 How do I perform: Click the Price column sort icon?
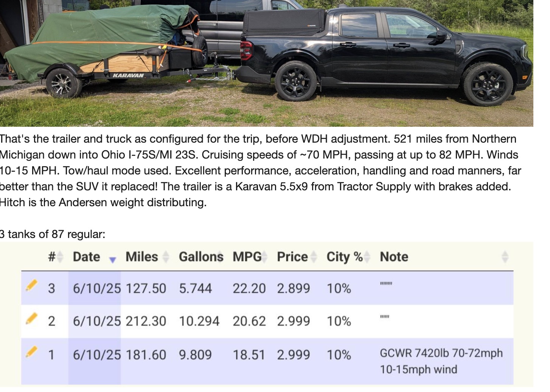(314, 257)
